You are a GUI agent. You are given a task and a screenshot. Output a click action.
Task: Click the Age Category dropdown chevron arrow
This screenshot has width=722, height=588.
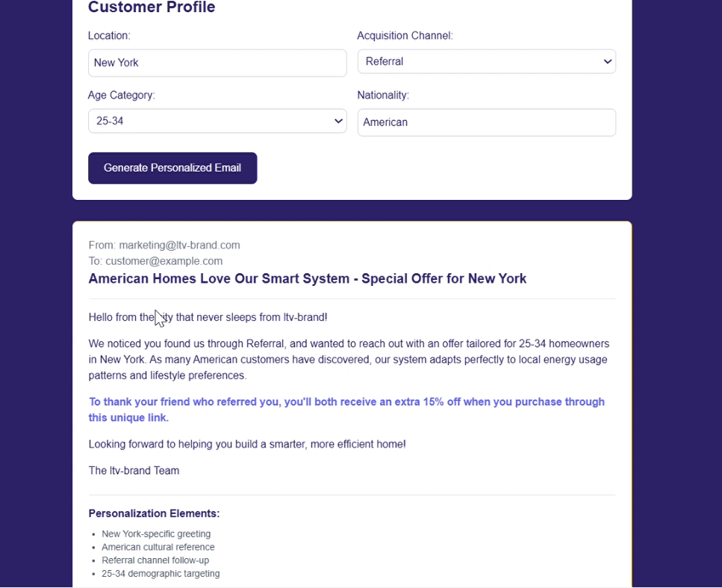(338, 121)
